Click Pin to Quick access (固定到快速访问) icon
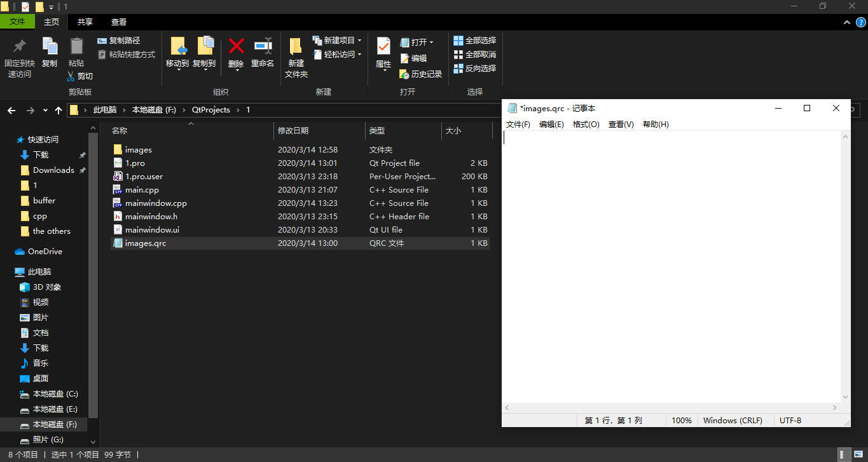The image size is (868, 462). (20, 46)
